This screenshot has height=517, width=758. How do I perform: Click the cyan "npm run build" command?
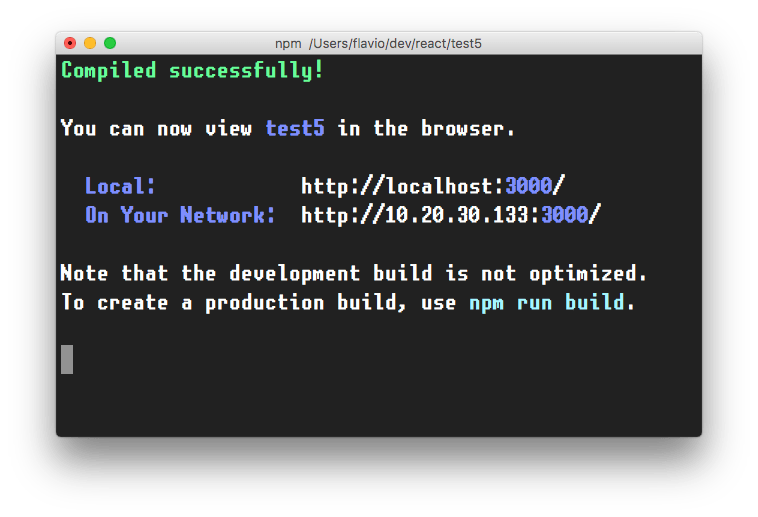547,303
